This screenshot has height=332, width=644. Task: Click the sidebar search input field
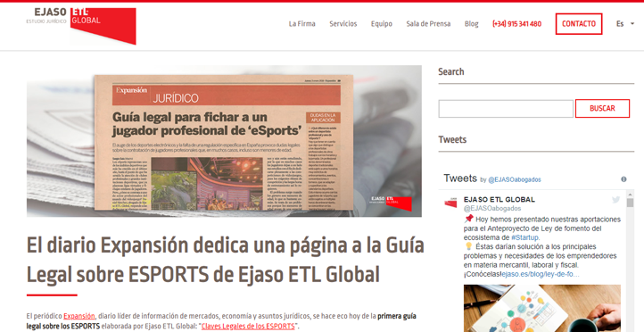coord(506,109)
